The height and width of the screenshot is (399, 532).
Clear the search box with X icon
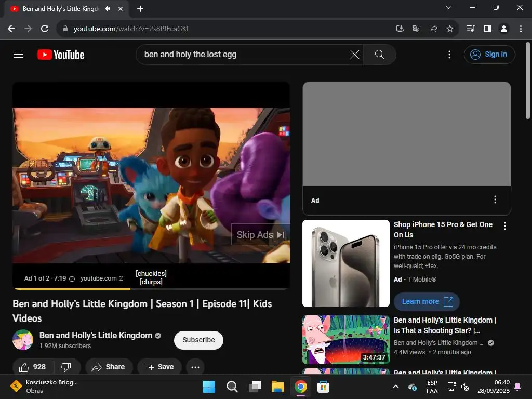tap(354, 55)
